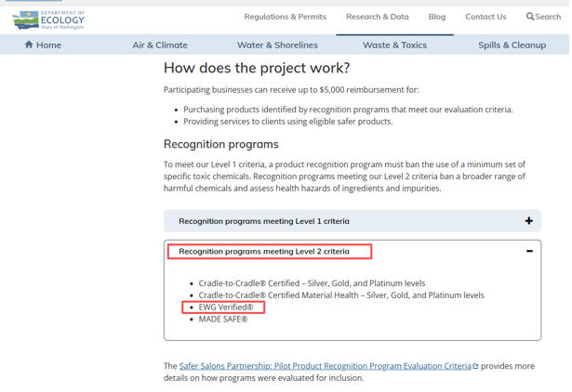Click the Level 1 criteria accordion header text
Viewport: 572px width, 392px height.
264,221
